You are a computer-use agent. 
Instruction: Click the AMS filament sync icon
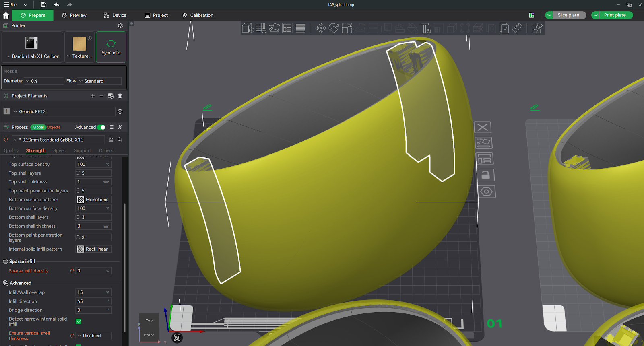coord(111,96)
